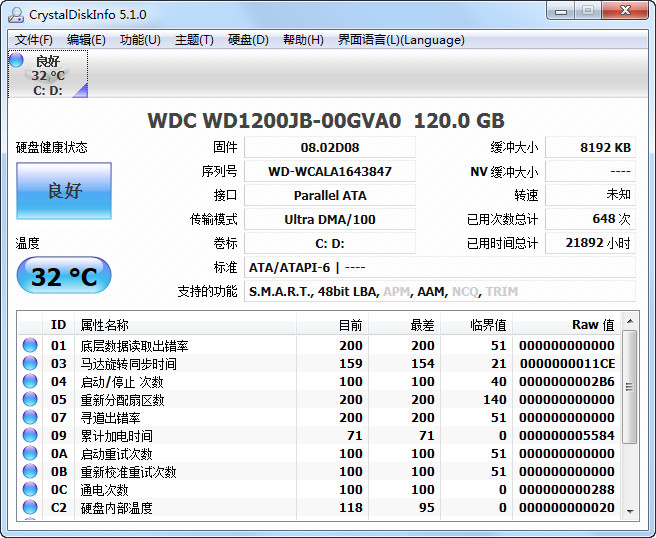Click the attribute list scrollbar thumb
Image resolution: width=656 pixels, height=538 pixels.
click(x=630, y=387)
